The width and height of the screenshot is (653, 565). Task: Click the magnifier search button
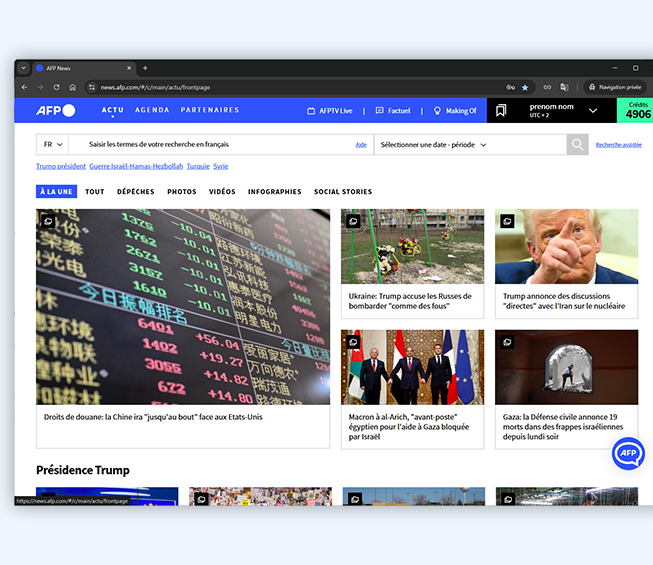coord(578,145)
